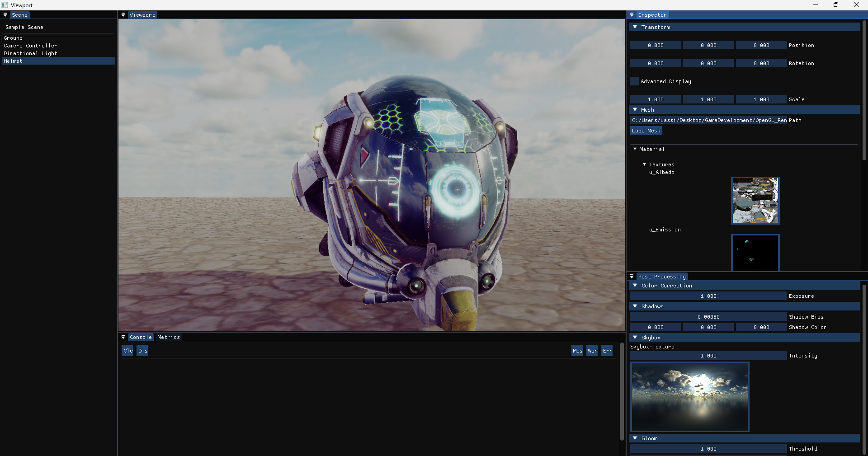Select Camera Controller in the scene list
Image resolution: width=868 pixels, height=456 pixels.
pyautogui.click(x=58, y=46)
